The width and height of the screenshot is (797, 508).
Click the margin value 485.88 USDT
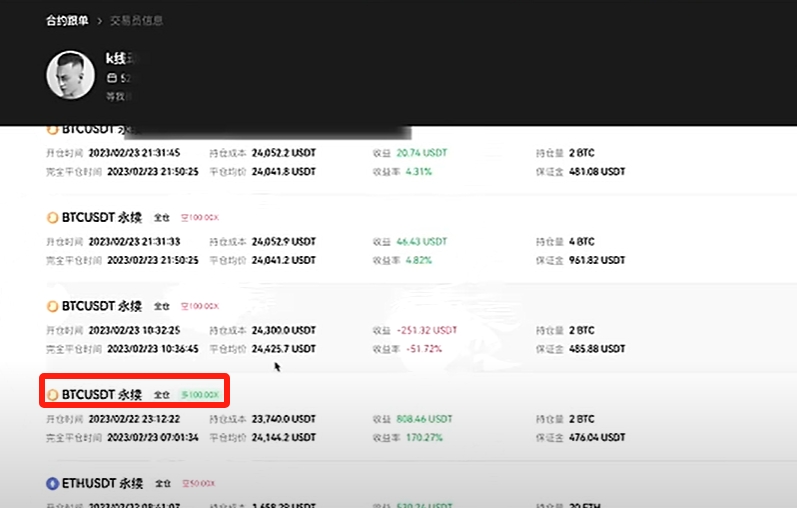point(597,349)
